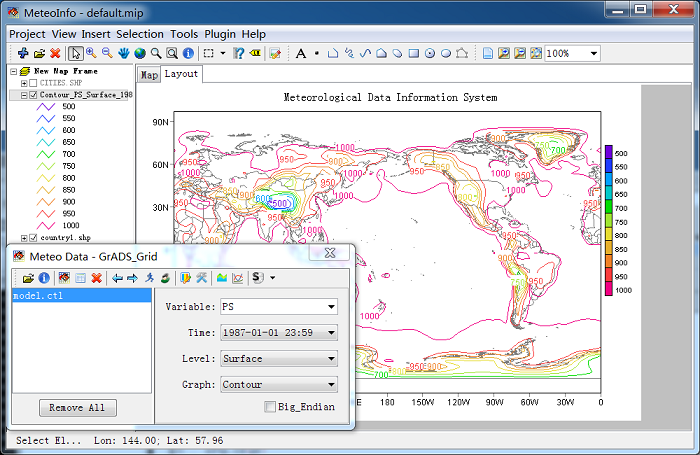Select the letter A New Label tool
Image resolution: width=700 pixels, height=455 pixels.
pyautogui.click(x=301, y=54)
